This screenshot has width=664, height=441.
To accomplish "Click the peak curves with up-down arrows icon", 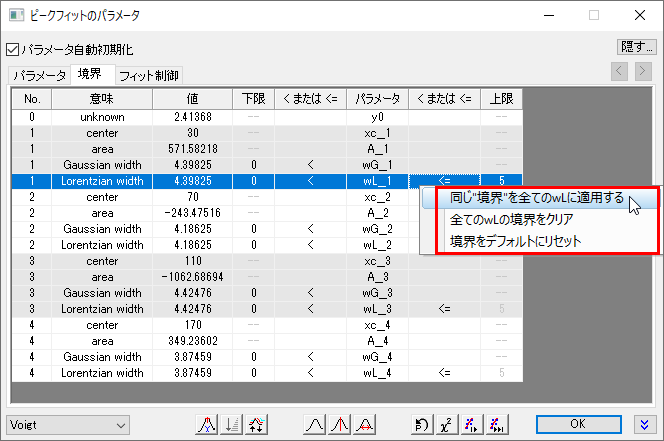I will click(x=256, y=424).
